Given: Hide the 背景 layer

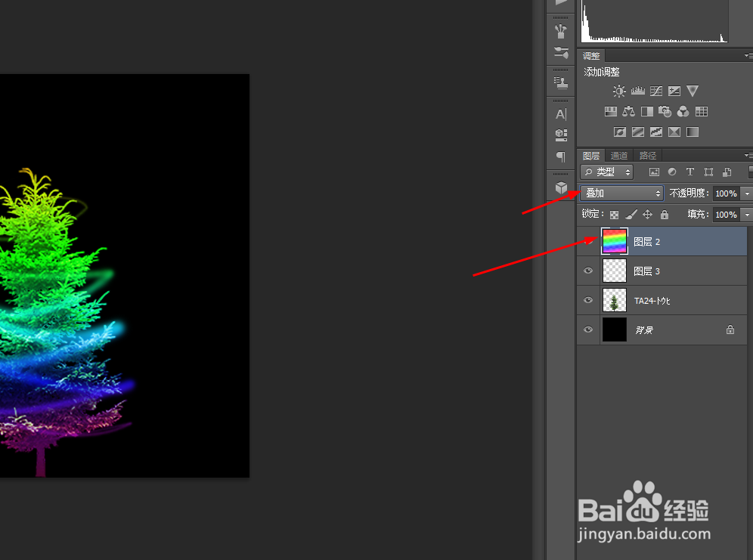Looking at the screenshot, I should pyautogui.click(x=587, y=330).
